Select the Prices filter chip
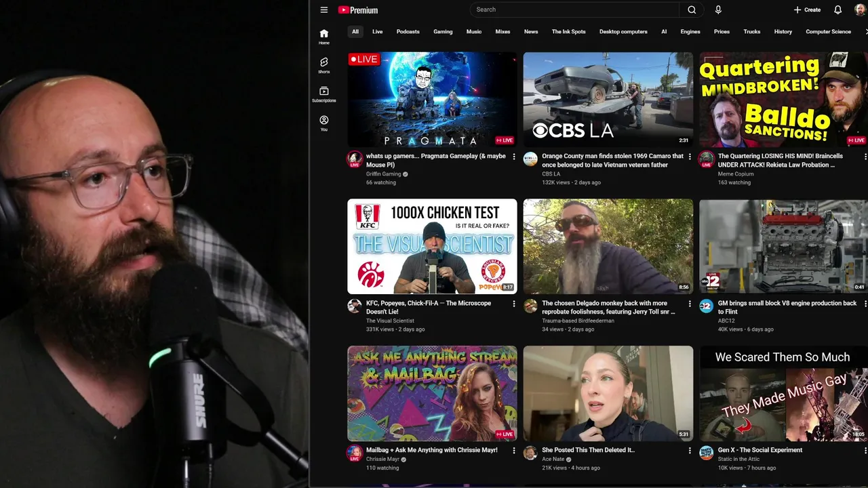This screenshot has height=488, width=868. pyautogui.click(x=722, y=32)
